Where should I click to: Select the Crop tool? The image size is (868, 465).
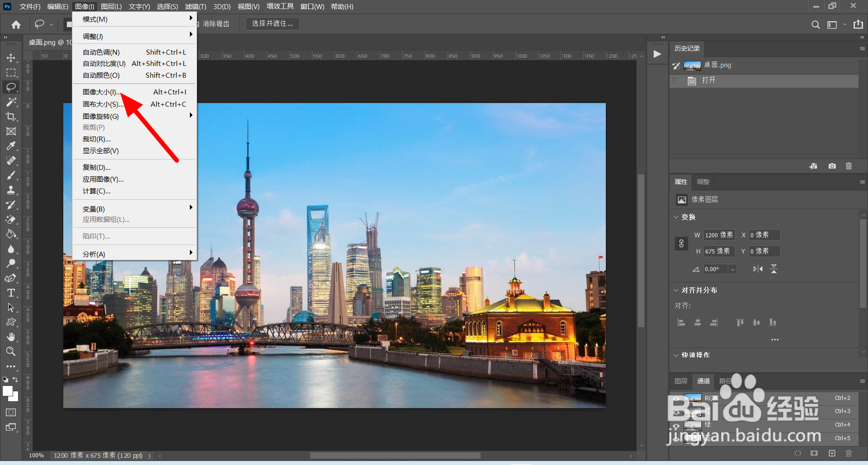(11, 117)
